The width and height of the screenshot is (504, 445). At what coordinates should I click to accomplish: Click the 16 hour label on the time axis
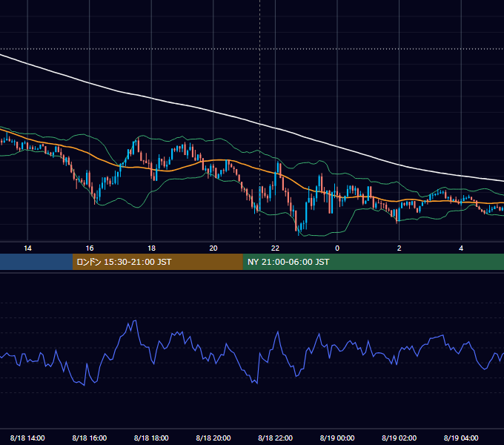[90, 248]
